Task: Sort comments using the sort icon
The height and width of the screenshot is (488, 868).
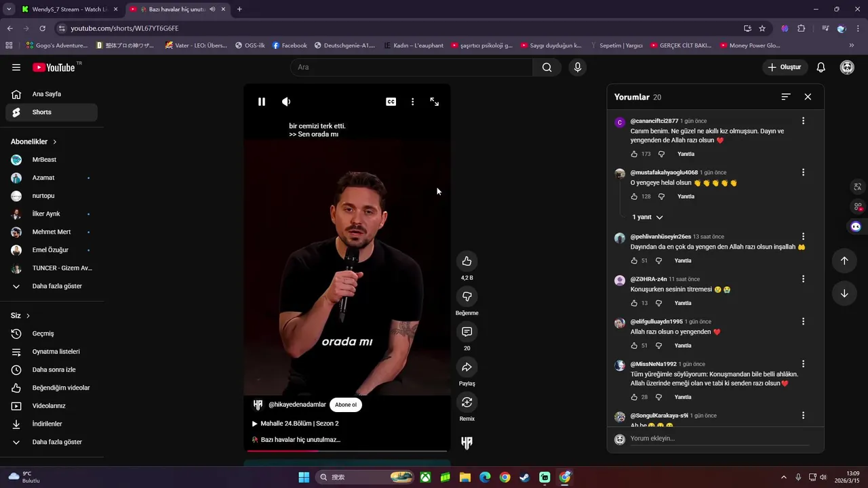Action: tap(786, 97)
